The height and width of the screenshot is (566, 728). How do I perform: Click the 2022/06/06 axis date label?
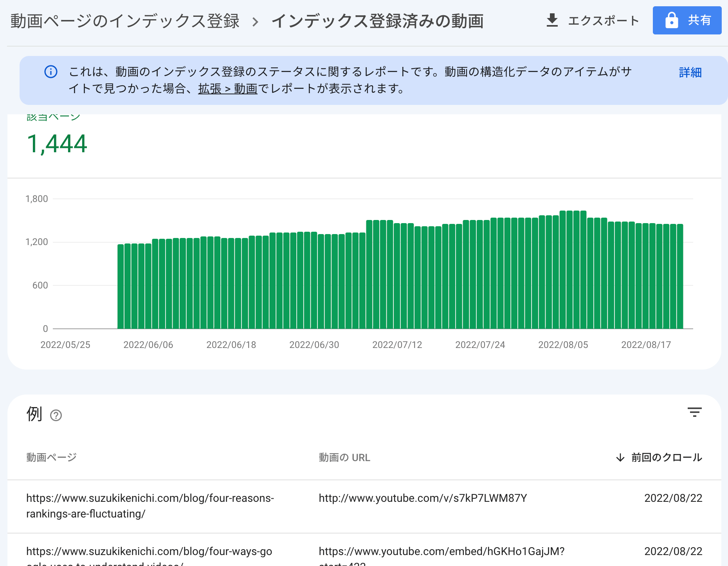click(148, 345)
